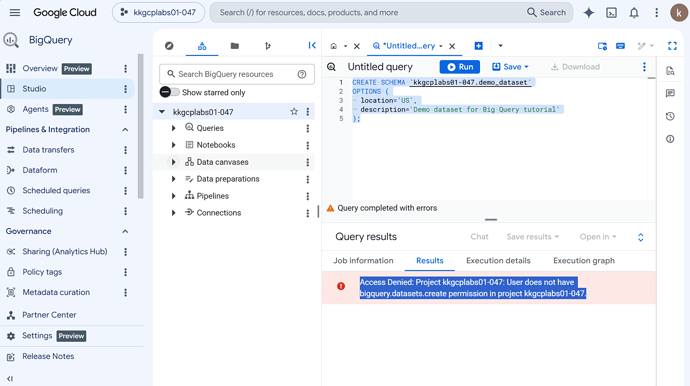Open Gemini sparkle assistant icon
690x386 pixels.
pos(588,13)
